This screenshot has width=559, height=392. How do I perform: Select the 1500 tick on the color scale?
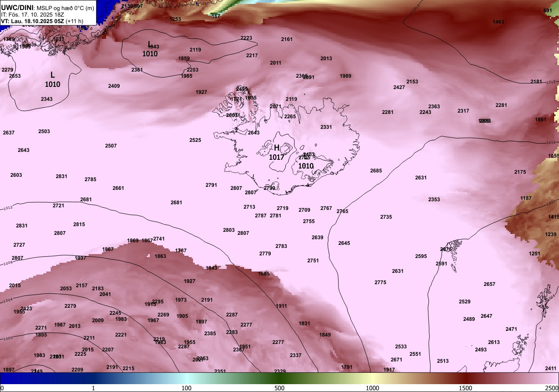[466, 388]
